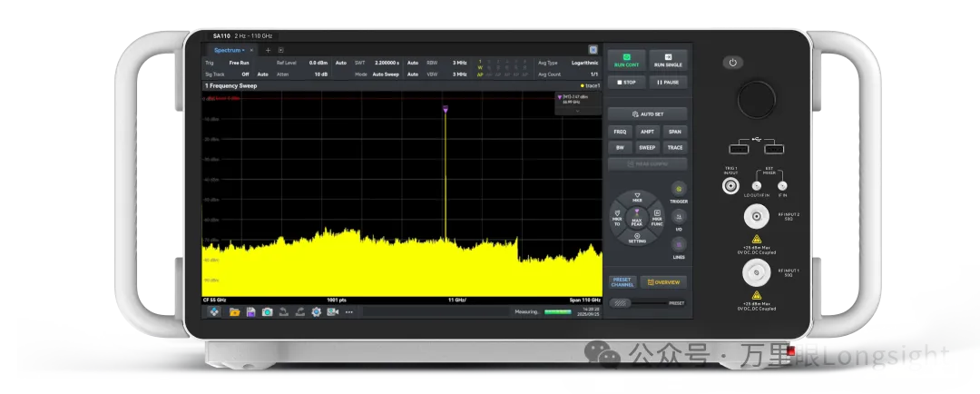
Task: Click the PRESET slider handle
Action: [x=621, y=302]
